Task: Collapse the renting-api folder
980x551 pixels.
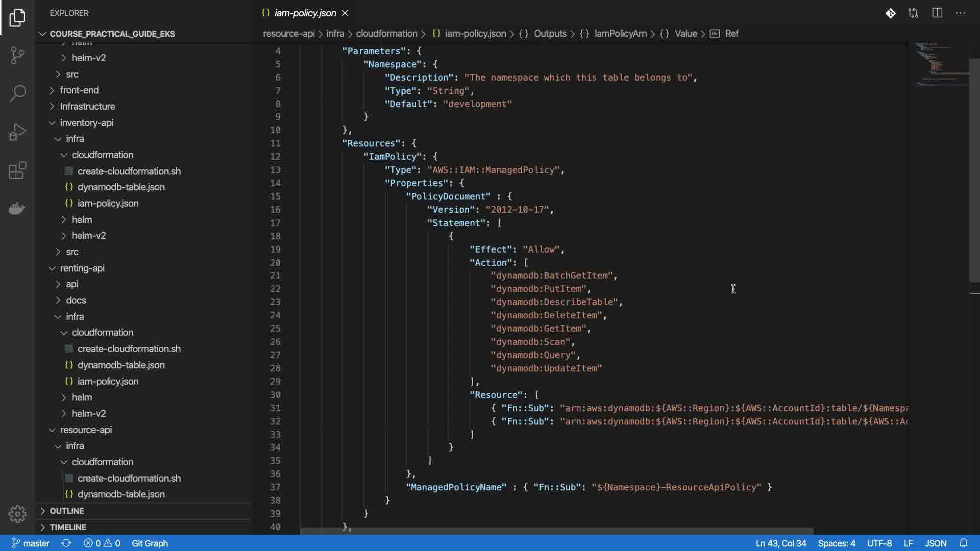Action: (82, 268)
